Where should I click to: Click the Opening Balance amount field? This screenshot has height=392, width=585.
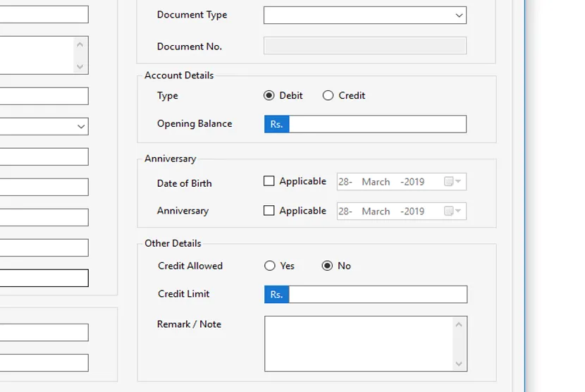pos(377,124)
